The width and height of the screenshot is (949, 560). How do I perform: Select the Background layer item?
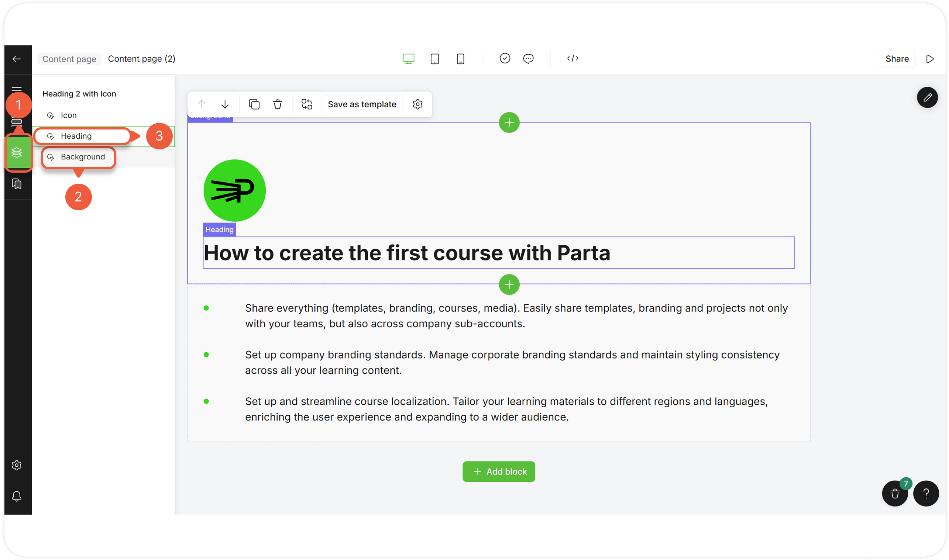pos(83,157)
